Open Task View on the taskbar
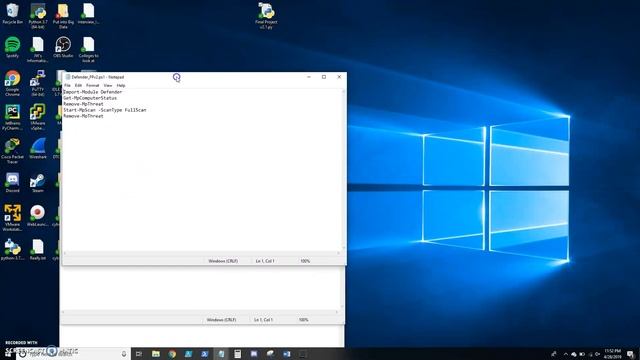Screen dimensions: 640x360 point(139,354)
